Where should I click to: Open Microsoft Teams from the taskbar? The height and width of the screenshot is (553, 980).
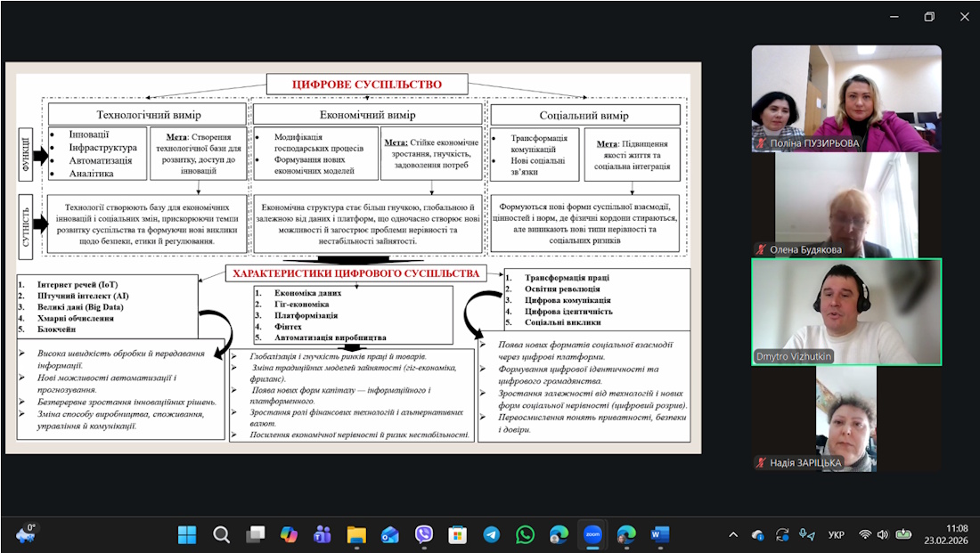(x=323, y=534)
